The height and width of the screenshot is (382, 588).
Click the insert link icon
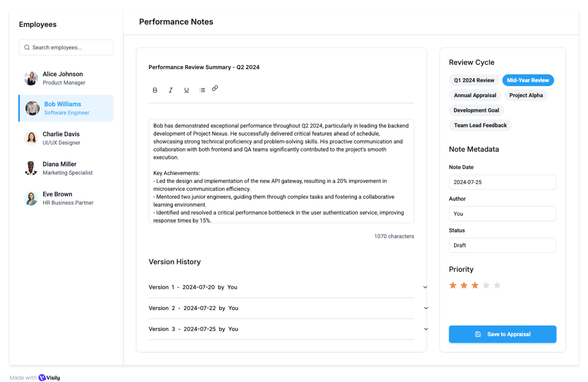[215, 88]
